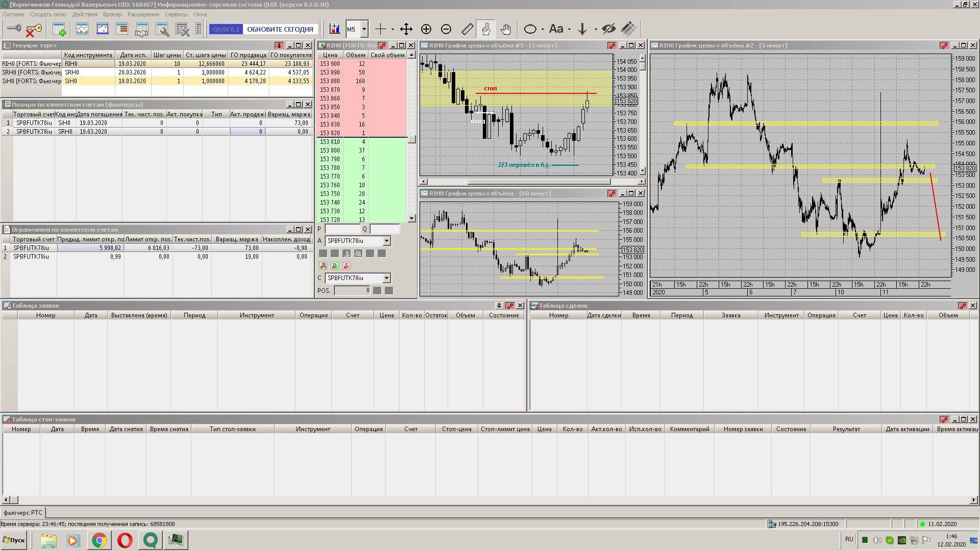Click the create new table icon
980x551 pixels.
pos(59,29)
